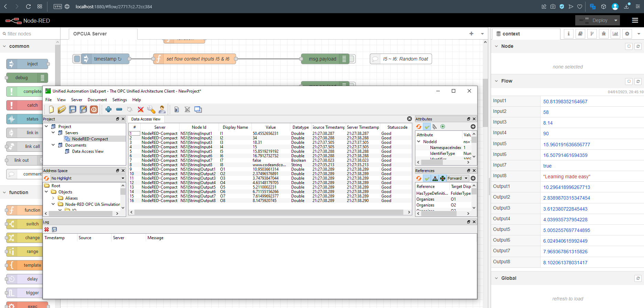Open the Document menu in UaExpert
The height and width of the screenshot is (308, 644).
pyautogui.click(x=97, y=100)
